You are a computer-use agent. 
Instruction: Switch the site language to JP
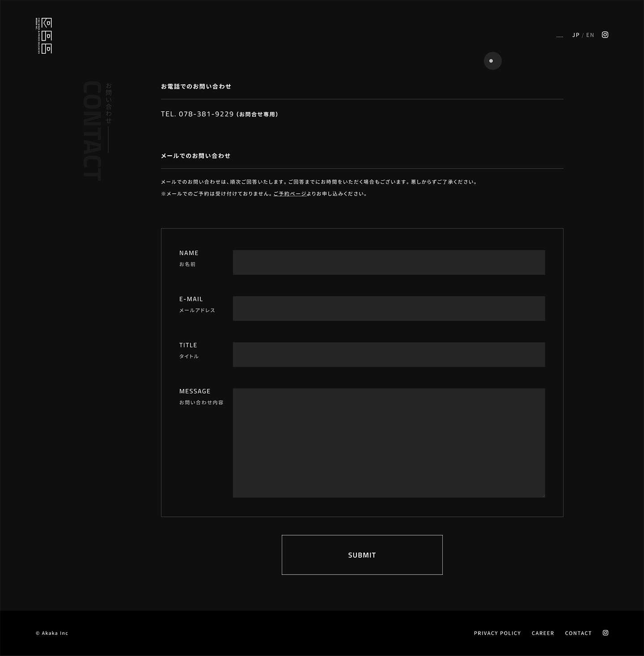click(576, 35)
